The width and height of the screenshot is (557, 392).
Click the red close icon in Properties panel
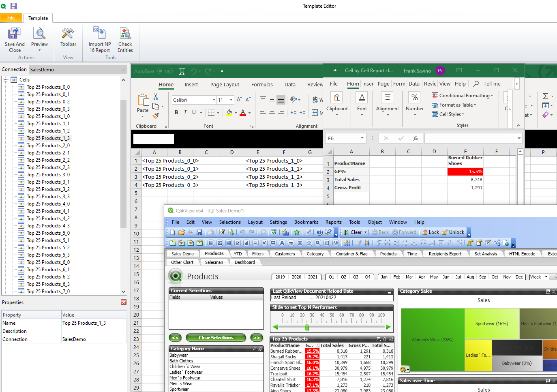pos(124,302)
